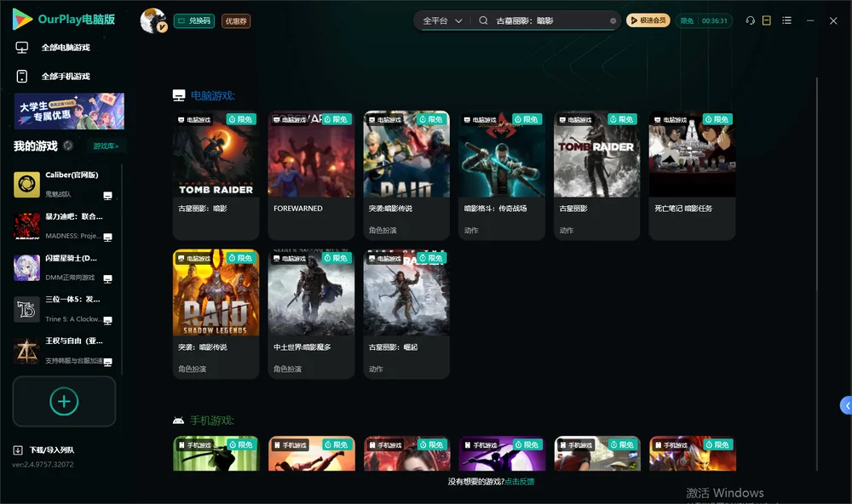
Task: Open 死亡笔记 暗影任务 game card
Action: pyautogui.click(x=692, y=175)
